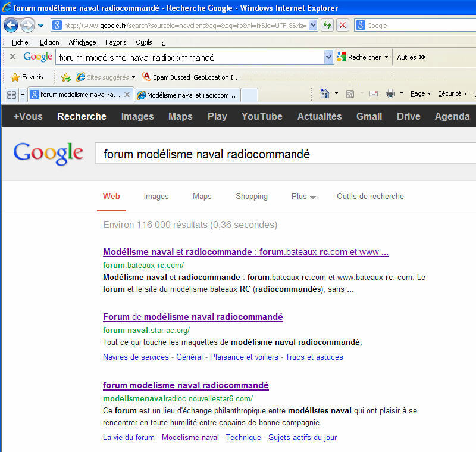Click the Print icon
This screenshot has width=476, height=452.
click(390, 93)
